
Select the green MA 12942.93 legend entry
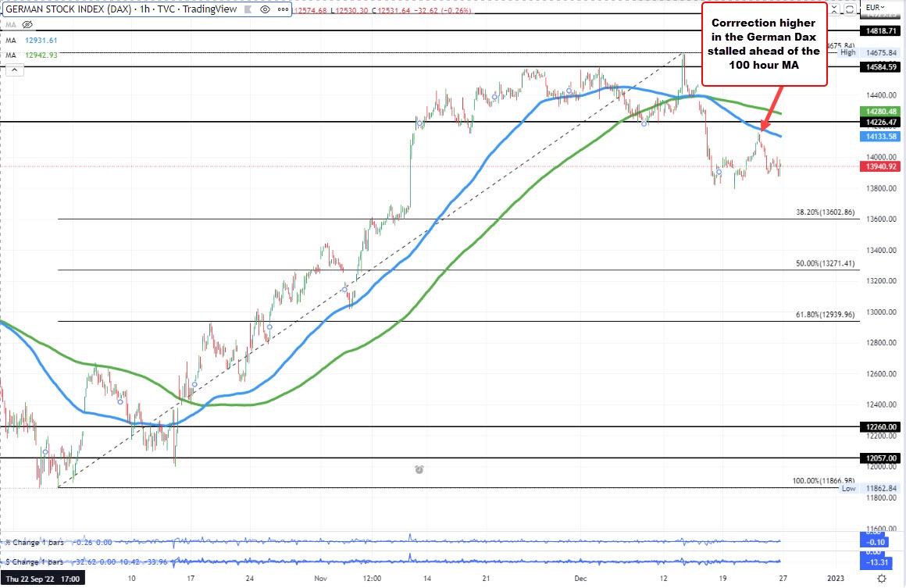click(x=35, y=54)
